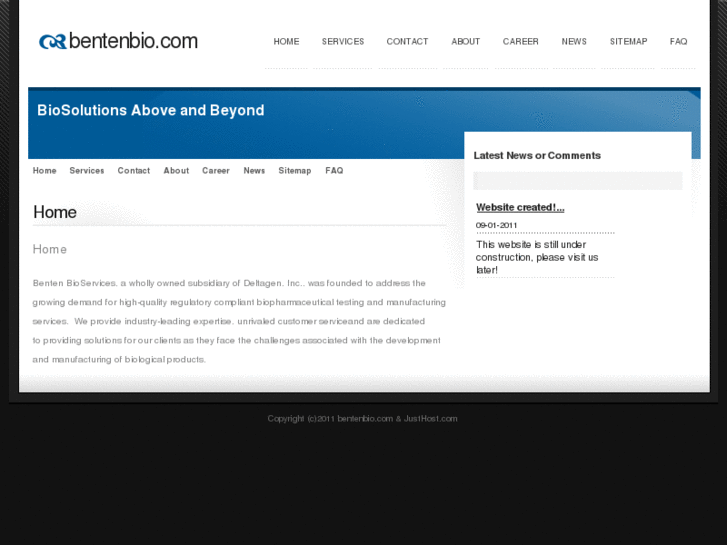Open CAREER in the top navigation

(521, 42)
